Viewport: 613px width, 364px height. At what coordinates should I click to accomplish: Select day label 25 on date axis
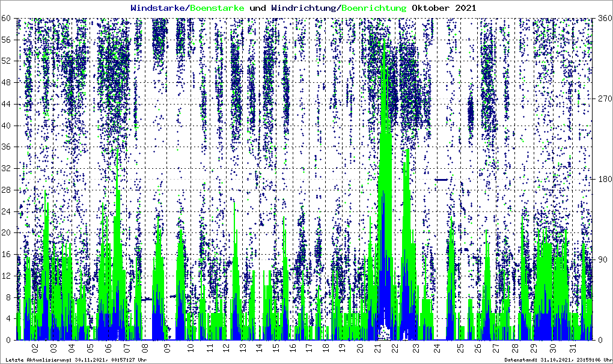click(x=460, y=347)
